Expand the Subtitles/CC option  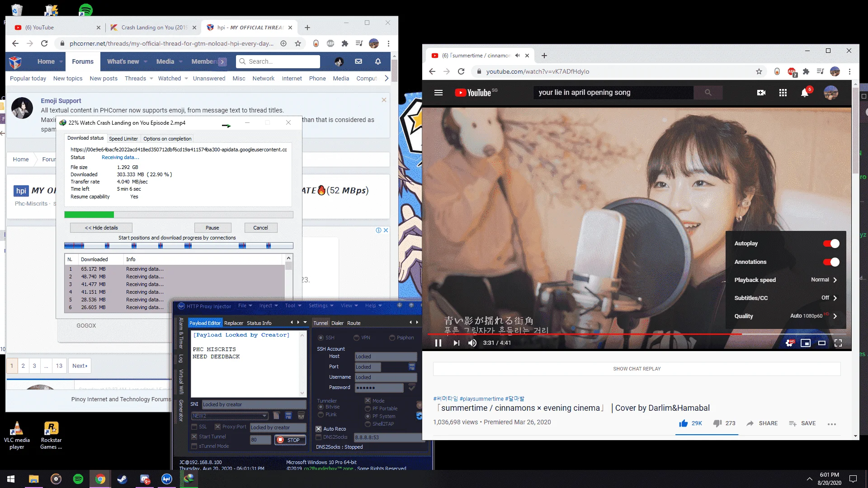pos(786,298)
